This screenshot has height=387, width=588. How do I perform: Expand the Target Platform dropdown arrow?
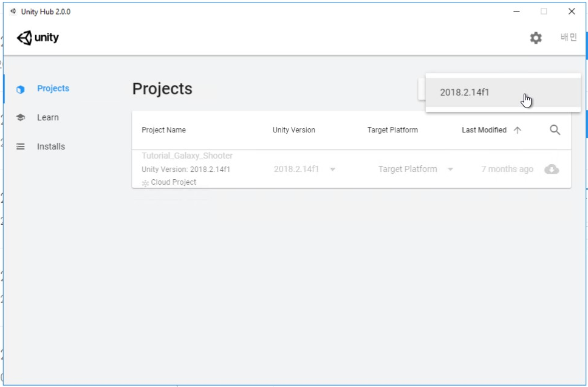click(x=450, y=170)
